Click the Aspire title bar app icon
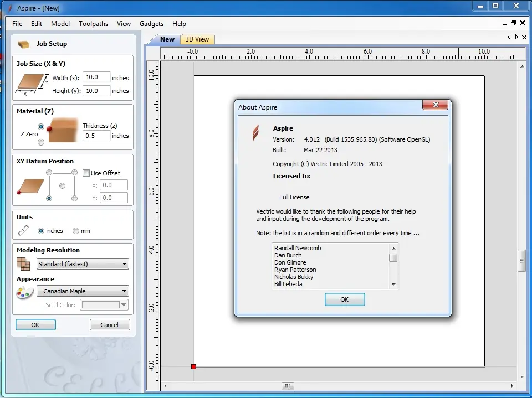Screen dimensions: 532x398 [10, 8]
